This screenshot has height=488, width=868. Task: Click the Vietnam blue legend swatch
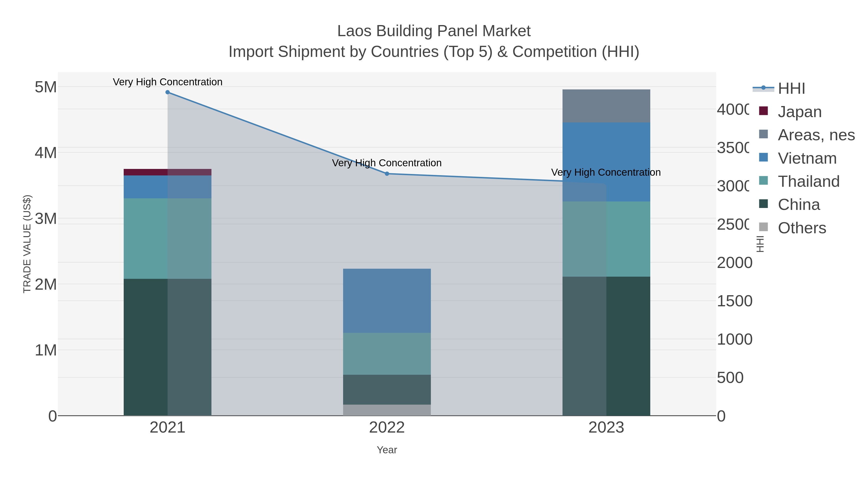(764, 157)
